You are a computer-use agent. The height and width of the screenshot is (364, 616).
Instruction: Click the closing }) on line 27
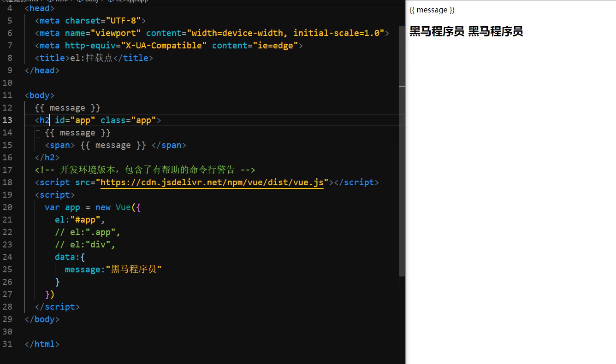(x=50, y=294)
